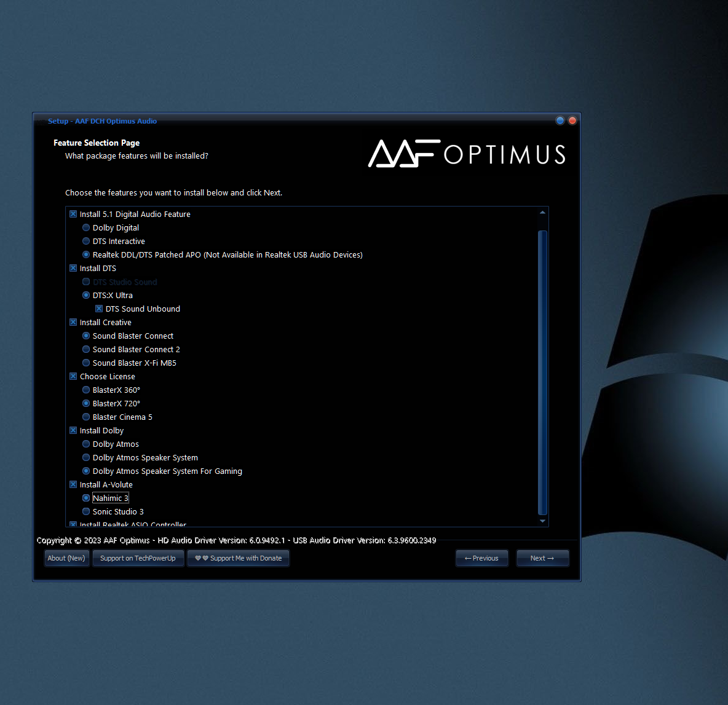Click scroll up arrow of feature list

(542, 213)
